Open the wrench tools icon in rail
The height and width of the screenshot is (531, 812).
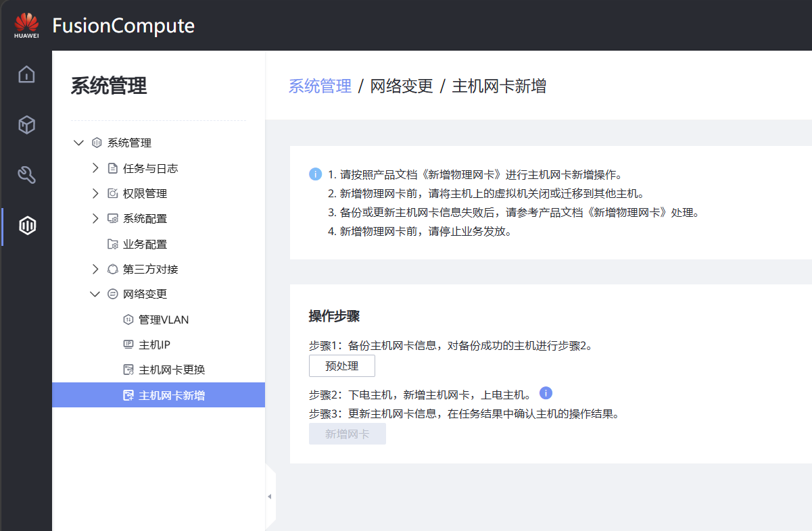pos(26,175)
